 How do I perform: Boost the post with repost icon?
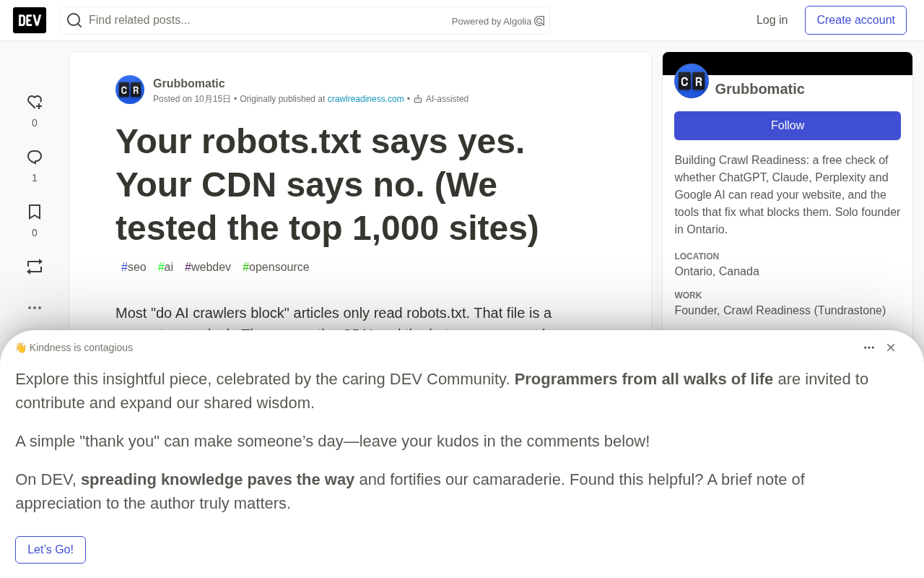(35, 267)
